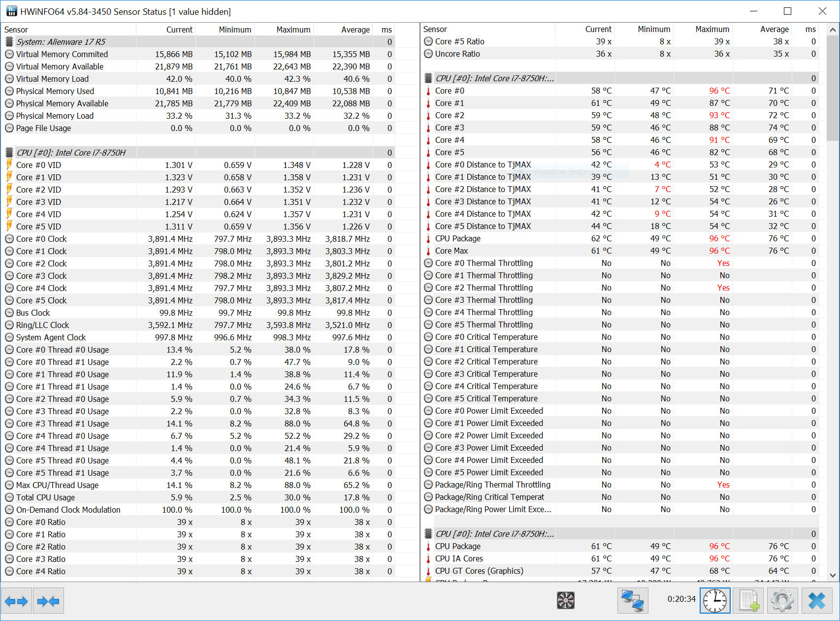This screenshot has width=840, height=621.
Task: Select the Core #2 Critical Temperature row
Action: (x=620, y=361)
